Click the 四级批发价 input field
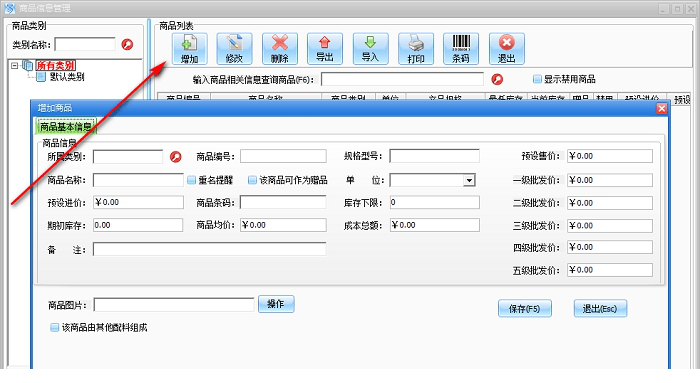Viewport: 700px width, 383px height. (610, 247)
